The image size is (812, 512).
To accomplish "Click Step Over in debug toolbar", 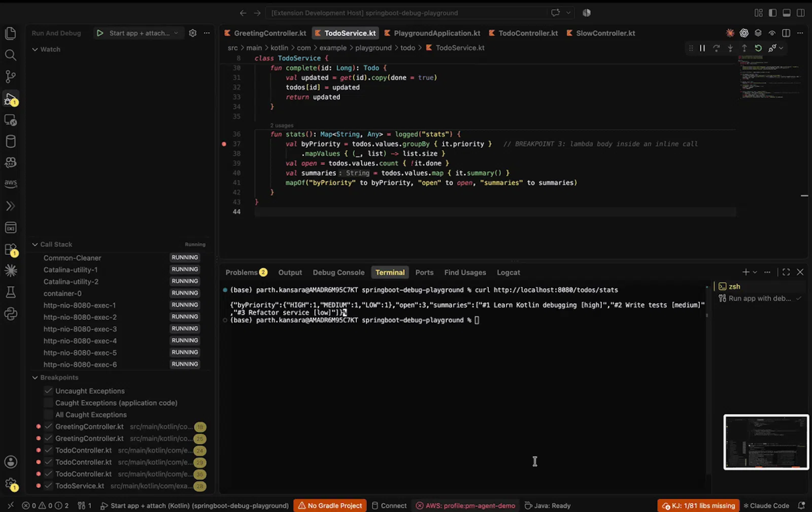I will [716, 48].
